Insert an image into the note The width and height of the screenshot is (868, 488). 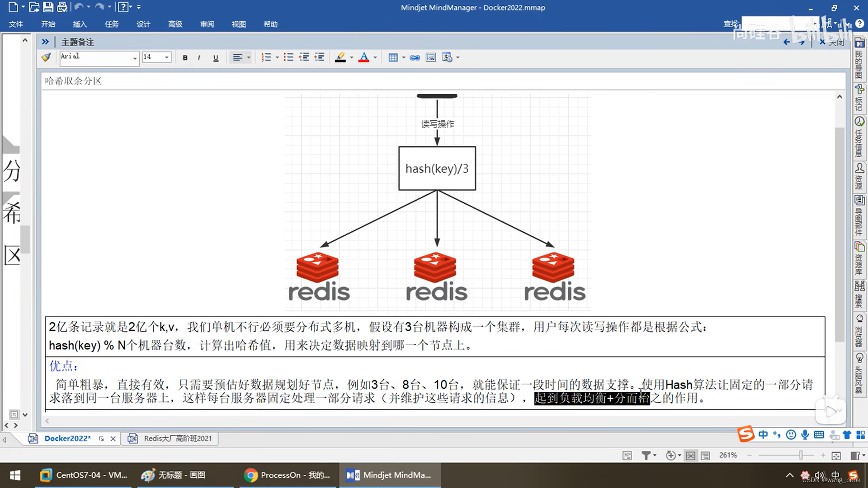coord(431,57)
